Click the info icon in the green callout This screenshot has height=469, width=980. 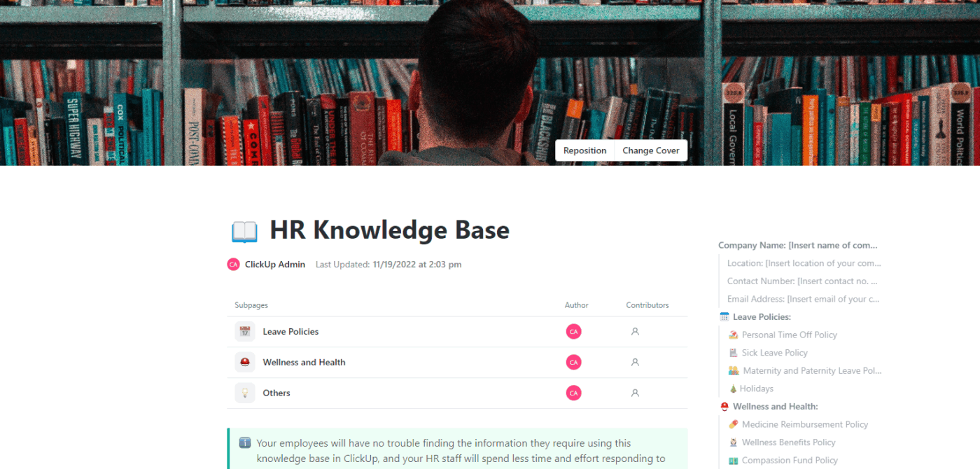[244, 443]
